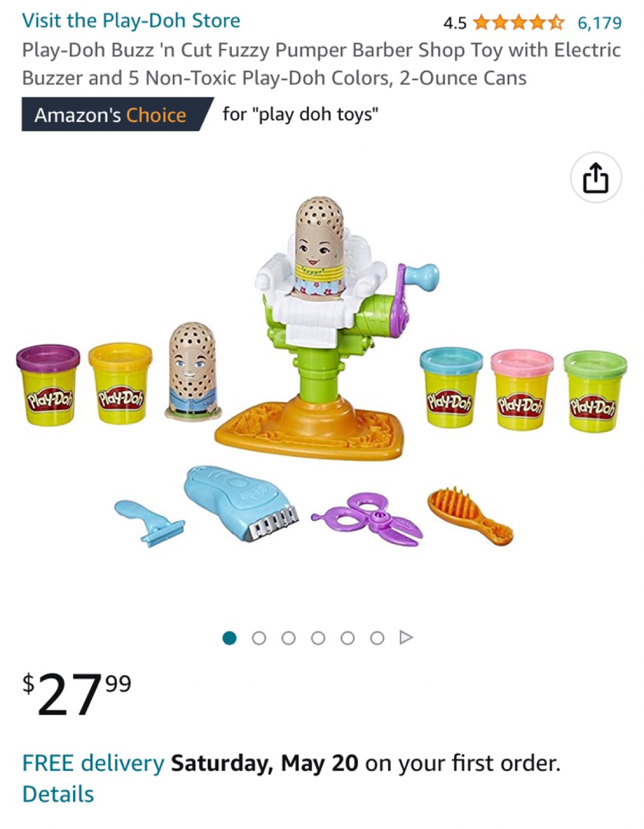Screen dimensions: 644x829
Task: Tap the share icon above product image
Action: 596,178
